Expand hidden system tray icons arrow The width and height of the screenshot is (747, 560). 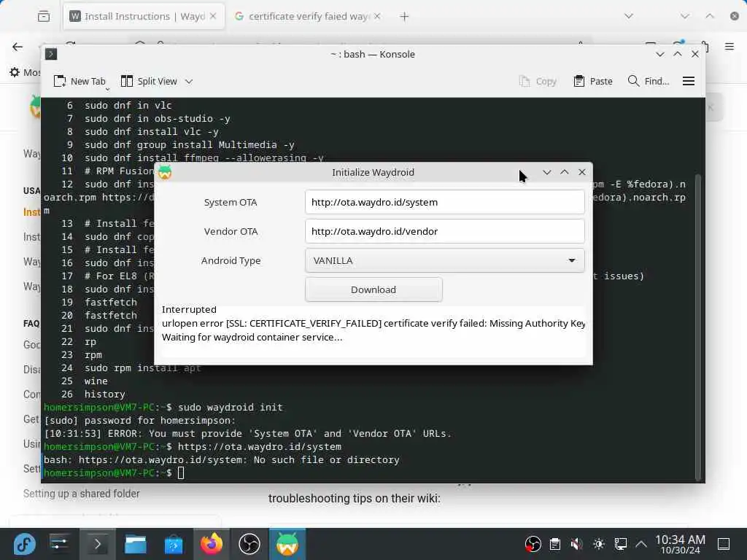(x=641, y=544)
